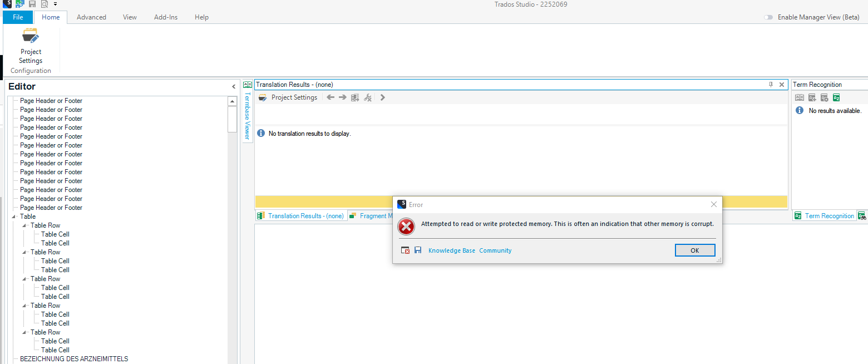Click Project Settings in Translation Results toolbar
Image resolution: width=868 pixels, height=364 pixels.
coord(288,97)
